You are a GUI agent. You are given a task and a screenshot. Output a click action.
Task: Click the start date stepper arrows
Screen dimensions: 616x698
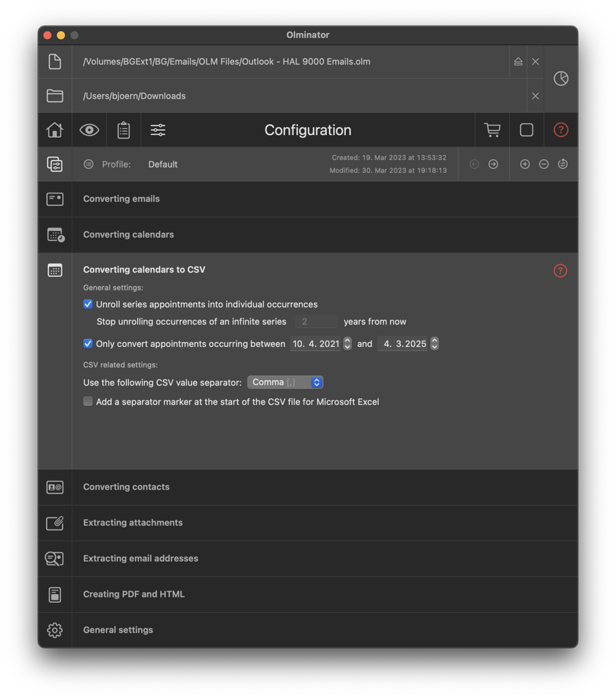347,344
